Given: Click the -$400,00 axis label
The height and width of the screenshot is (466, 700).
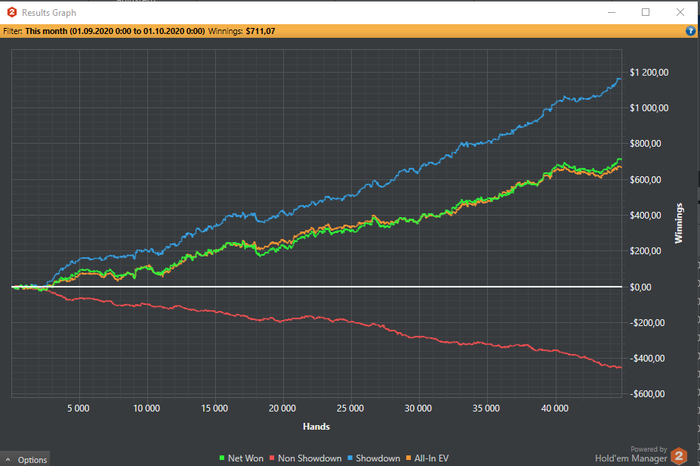Looking at the screenshot, I should click(647, 358).
